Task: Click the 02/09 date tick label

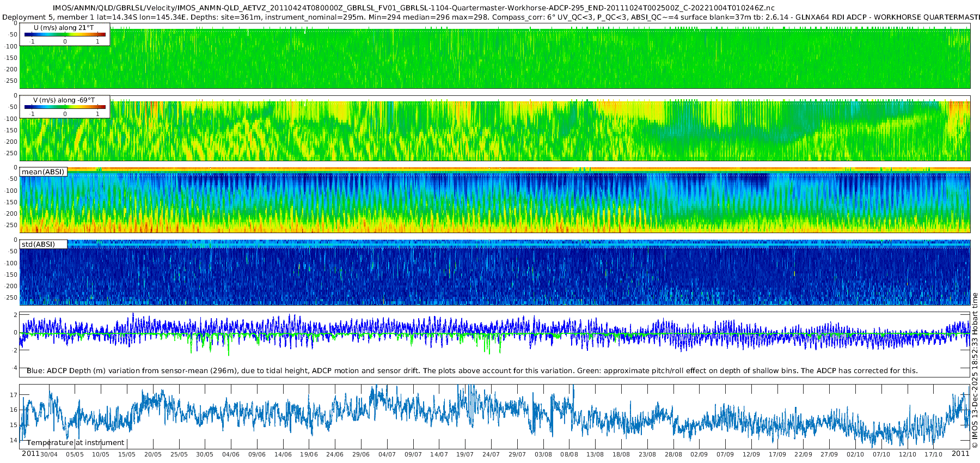Action: tap(699, 454)
